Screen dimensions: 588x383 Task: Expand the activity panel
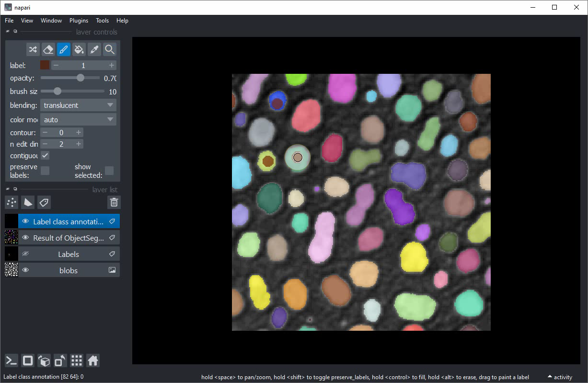click(559, 377)
